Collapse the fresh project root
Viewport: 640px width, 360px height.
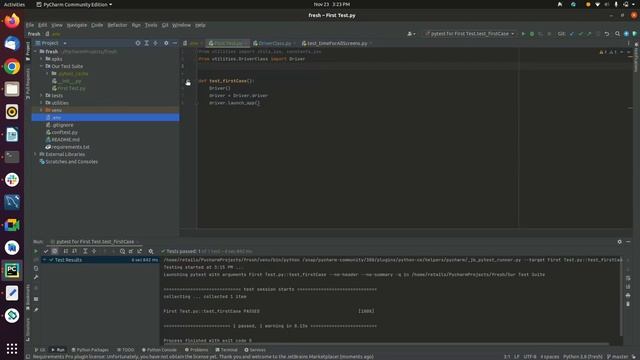coord(36,51)
